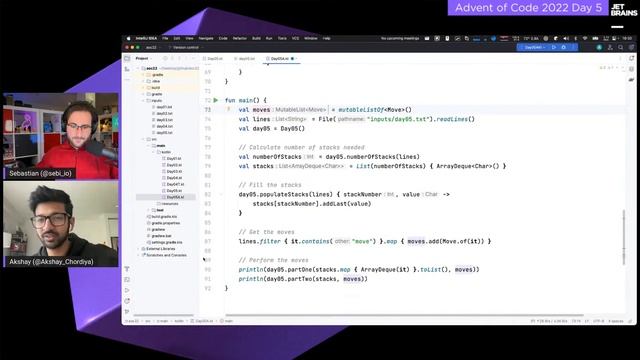Toggle Project tool window icon

[127, 58]
